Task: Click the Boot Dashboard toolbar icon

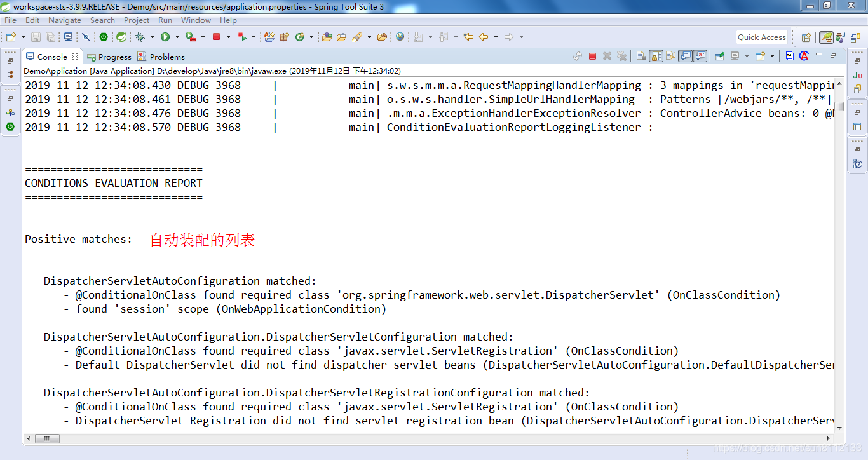Action: coord(104,37)
